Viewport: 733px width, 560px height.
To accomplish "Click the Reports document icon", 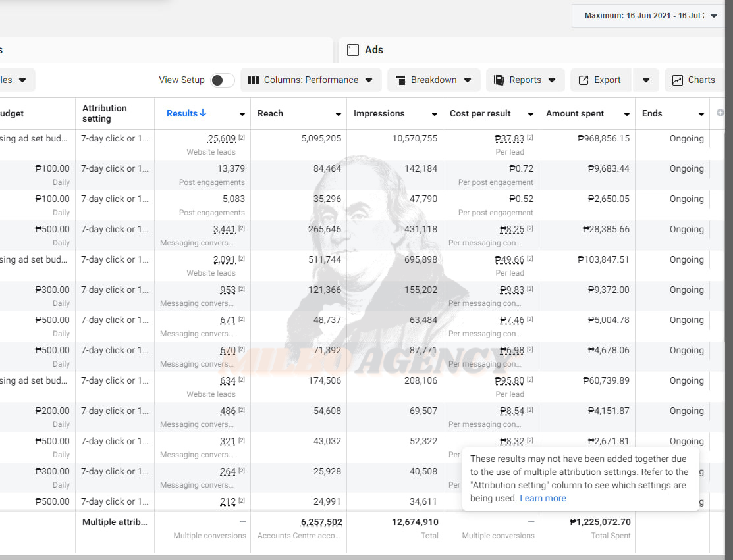I will click(x=499, y=80).
